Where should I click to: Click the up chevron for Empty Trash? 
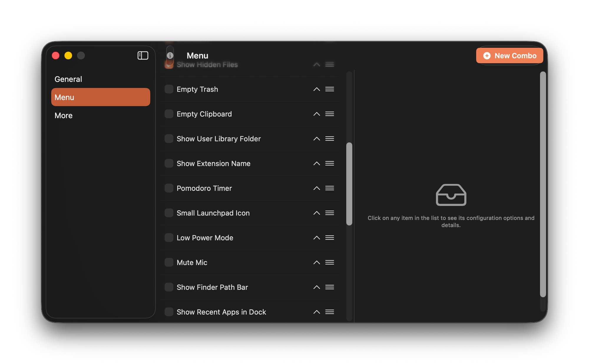coord(317,89)
